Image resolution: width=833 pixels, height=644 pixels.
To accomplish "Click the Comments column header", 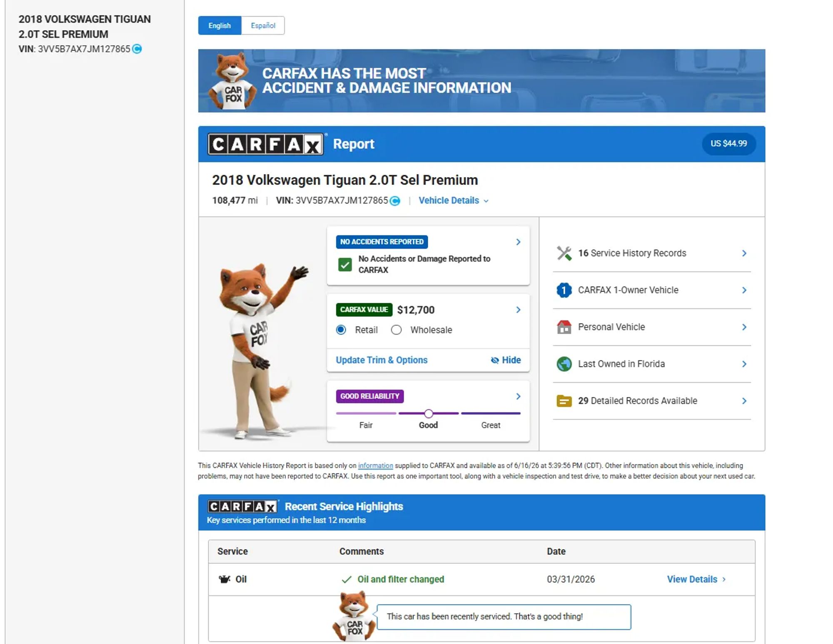I will (361, 552).
